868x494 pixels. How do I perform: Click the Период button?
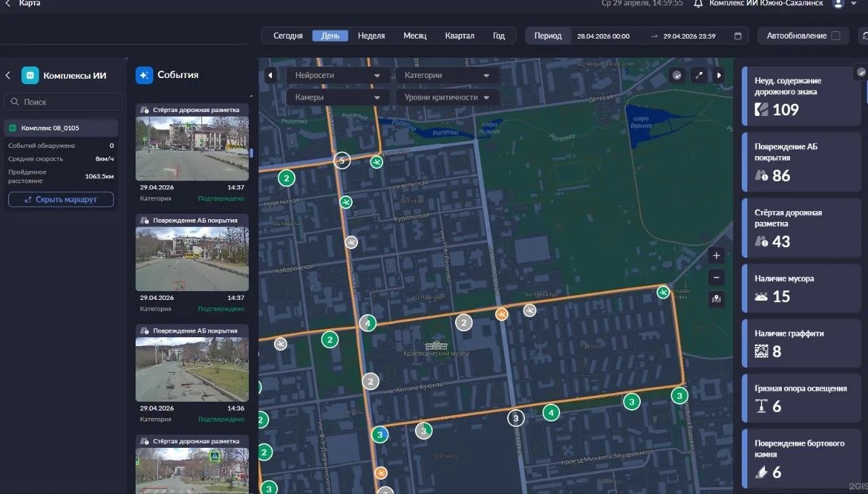pyautogui.click(x=548, y=36)
